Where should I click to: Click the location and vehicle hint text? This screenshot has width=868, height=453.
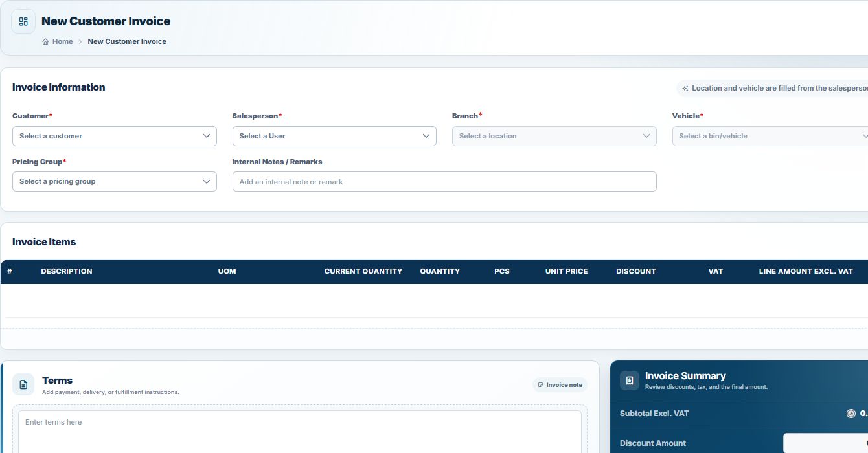[780, 88]
